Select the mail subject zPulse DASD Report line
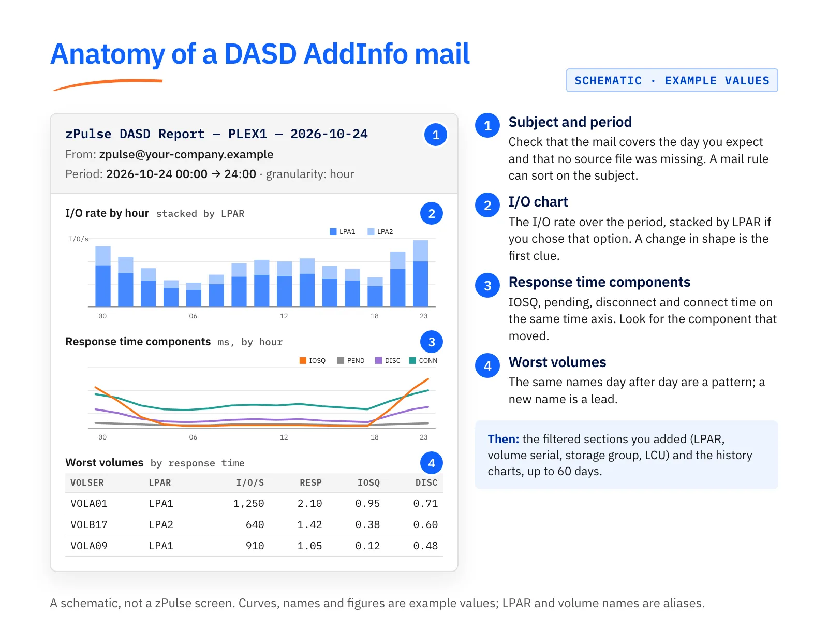Image resolution: width=828 pixels, height=644 pixels. pyautogui.click(x=216, y=134)
